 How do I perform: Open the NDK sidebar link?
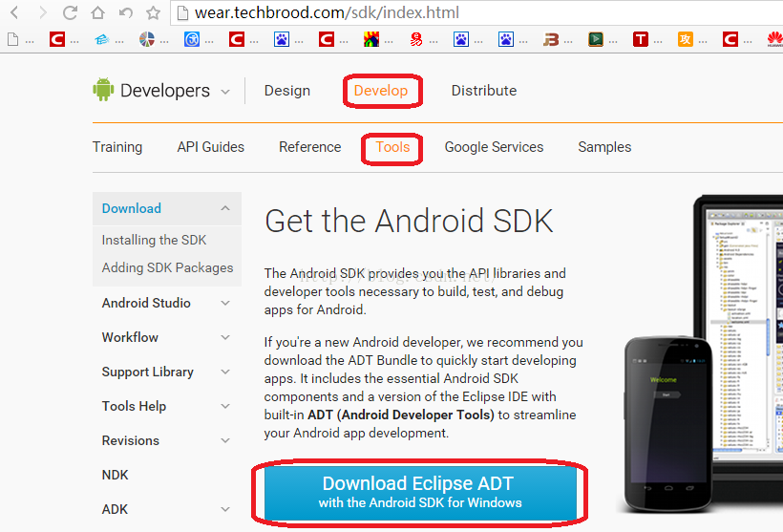pos(115,475)
